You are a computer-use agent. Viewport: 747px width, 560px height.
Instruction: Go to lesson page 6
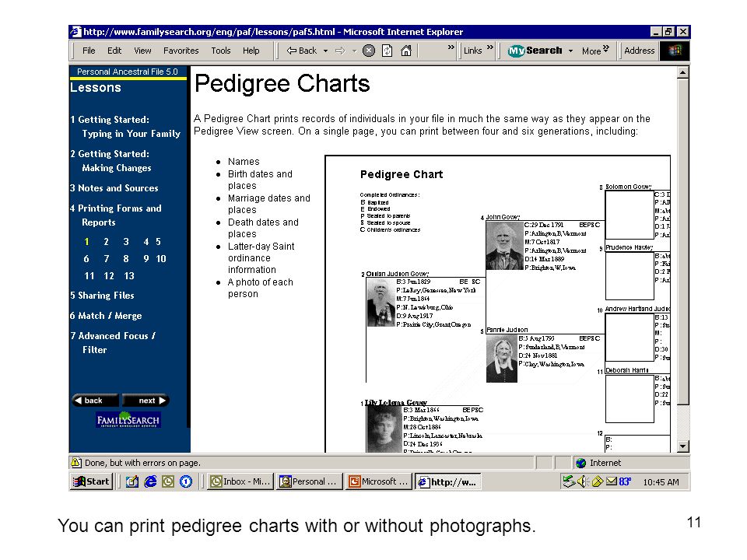click(x=86, y=259)
